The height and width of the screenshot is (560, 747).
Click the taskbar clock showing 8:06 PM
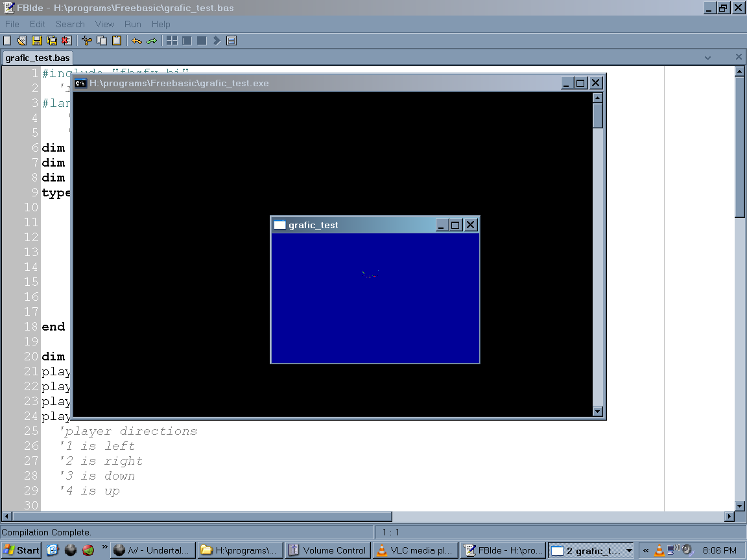coord(719,550)
